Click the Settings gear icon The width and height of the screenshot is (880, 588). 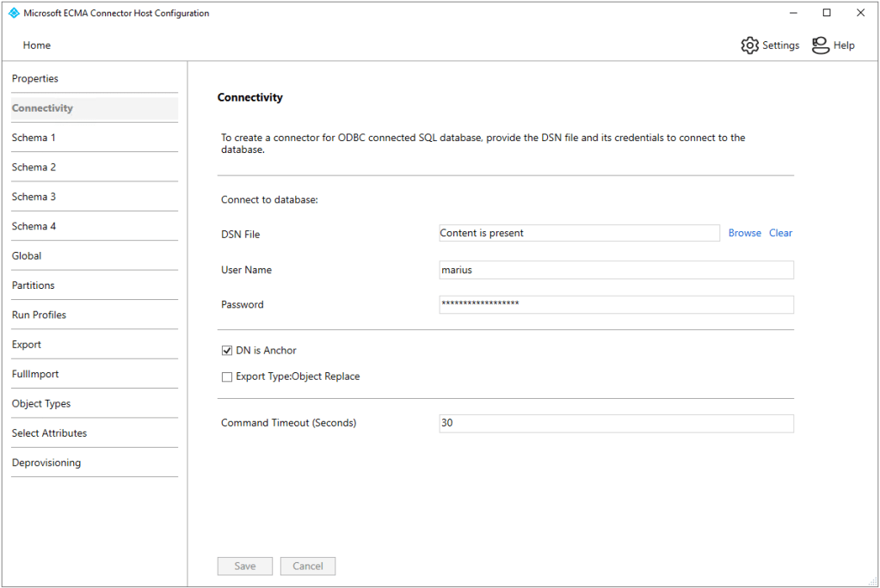coord(749,46)
